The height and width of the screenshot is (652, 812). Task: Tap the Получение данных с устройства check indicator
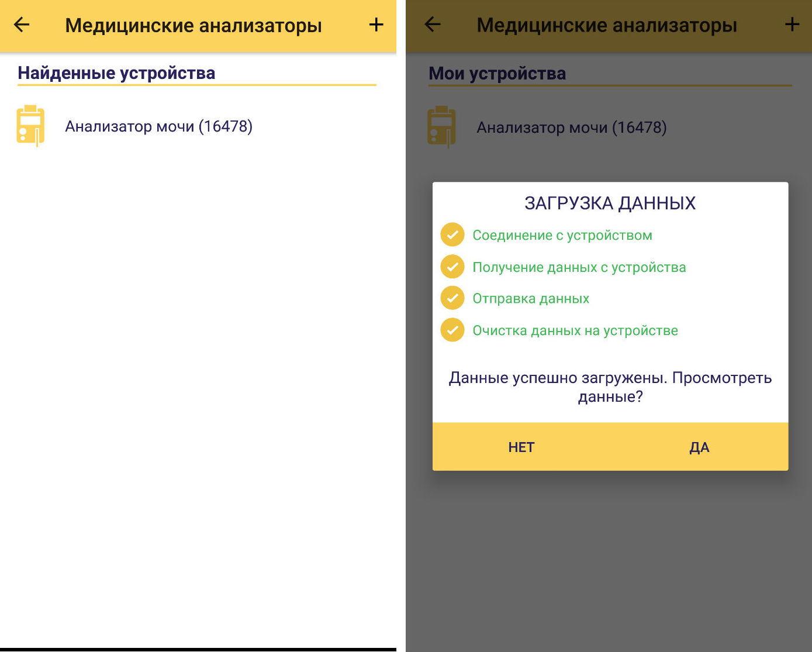point(452,267)
